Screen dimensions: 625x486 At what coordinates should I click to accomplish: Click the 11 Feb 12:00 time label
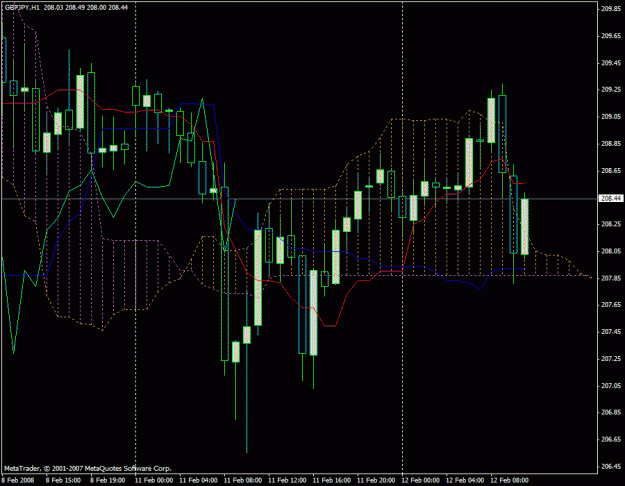[287, 480]
